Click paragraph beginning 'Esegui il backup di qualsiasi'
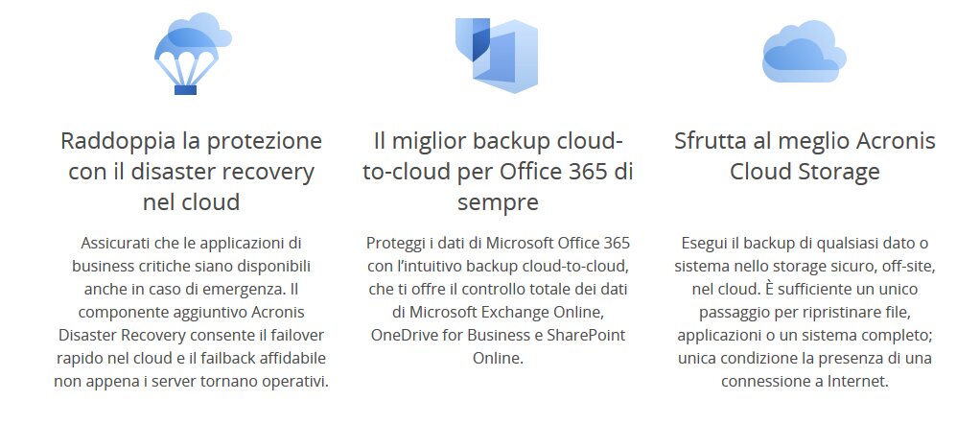980x424 pixels. click(x=805, y=312)
